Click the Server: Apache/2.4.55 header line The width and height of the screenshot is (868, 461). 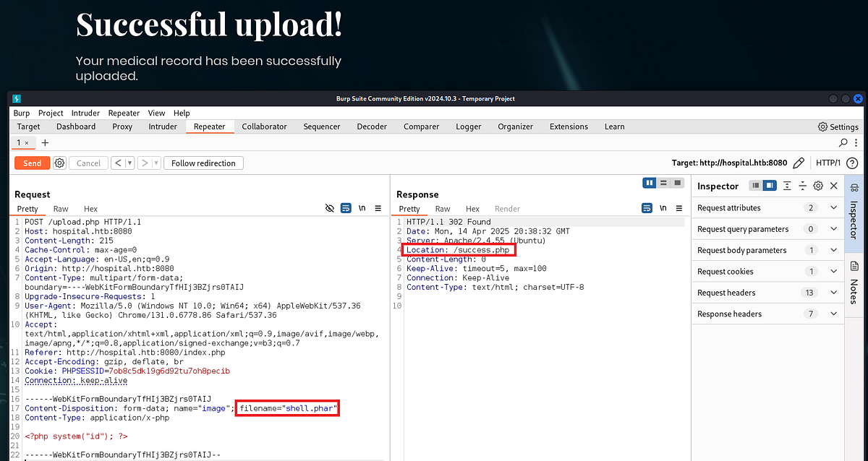coord(476,241)
